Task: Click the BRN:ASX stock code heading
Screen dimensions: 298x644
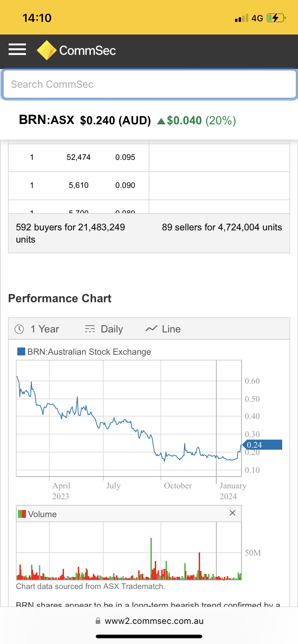Action: tap(46, 120)
